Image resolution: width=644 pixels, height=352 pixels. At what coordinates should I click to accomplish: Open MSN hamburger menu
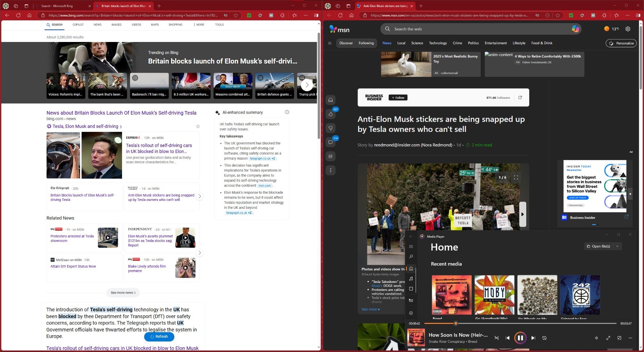(x=329, y=43)
